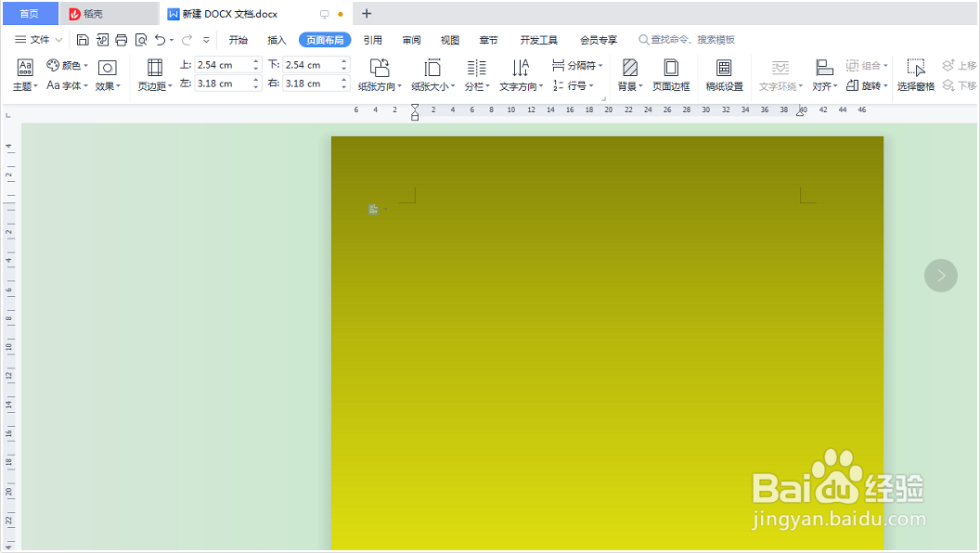Viewport: 980px width, 553px height.
Task: Expand the quick access toolbar customize arrow
Action: pos(206,40)
